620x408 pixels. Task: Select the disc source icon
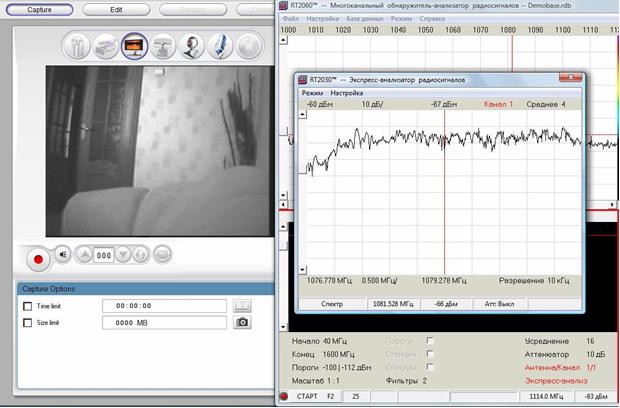[249, 46]
